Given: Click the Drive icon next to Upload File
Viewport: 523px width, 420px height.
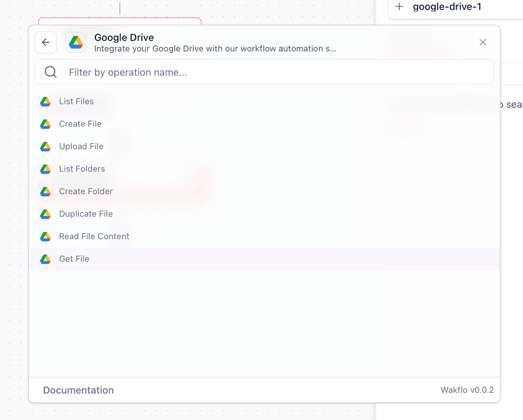Looking at the screenshot, I should click(x=45, y=146).
